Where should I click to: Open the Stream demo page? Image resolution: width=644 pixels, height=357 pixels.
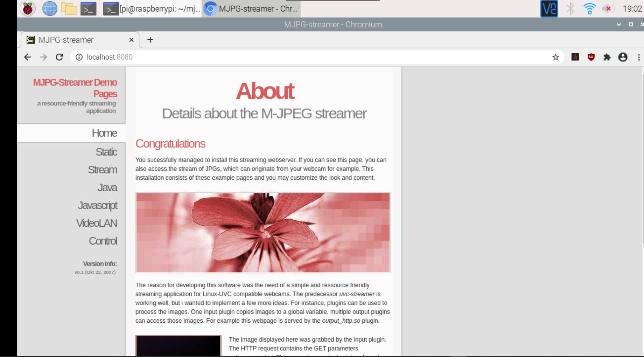(103, 170)
